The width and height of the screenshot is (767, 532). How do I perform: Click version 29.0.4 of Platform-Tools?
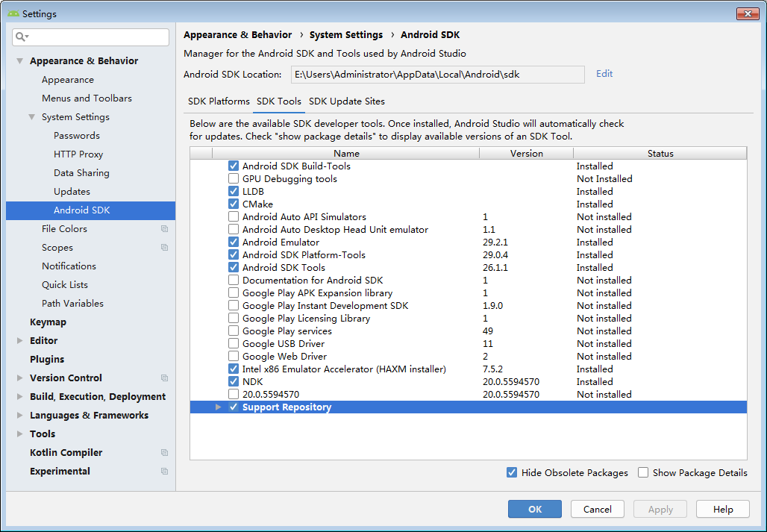495,254
